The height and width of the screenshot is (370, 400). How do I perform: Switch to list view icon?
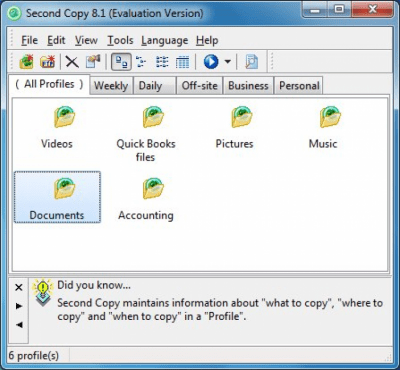click(x=162, y=62)
